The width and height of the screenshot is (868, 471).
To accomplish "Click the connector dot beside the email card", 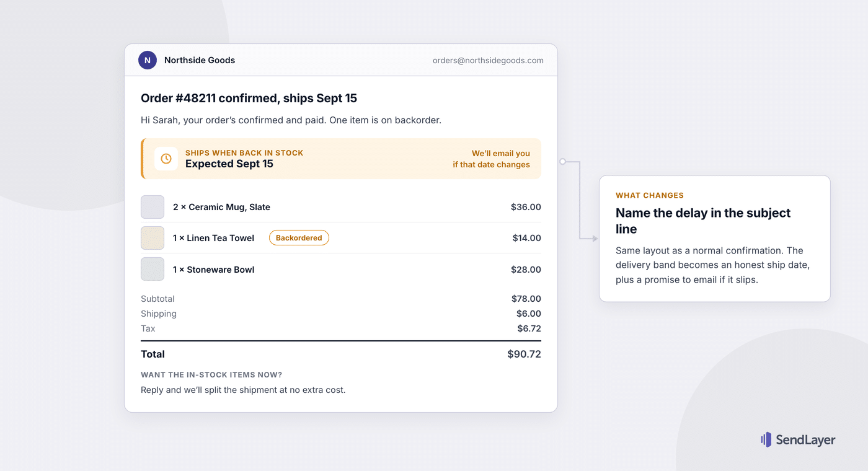I will [562, 161].
